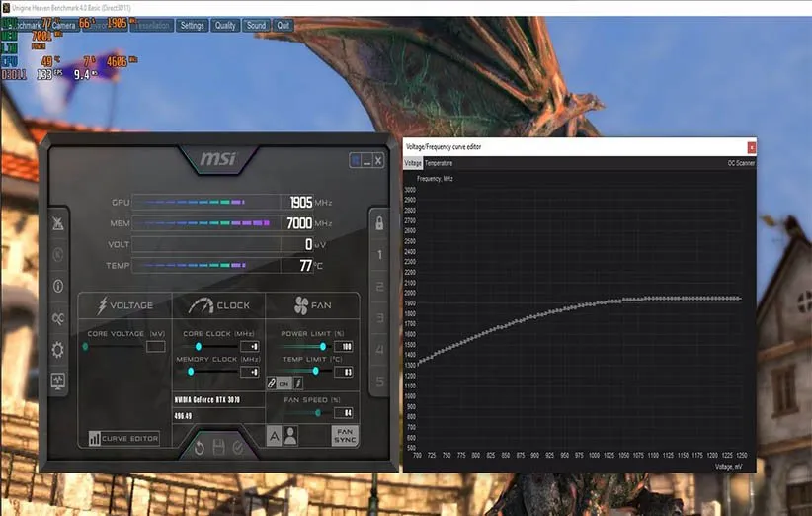Click the OC Scanner icon in sidebar
The image size is (812, 516).
(x=59, y=318)
